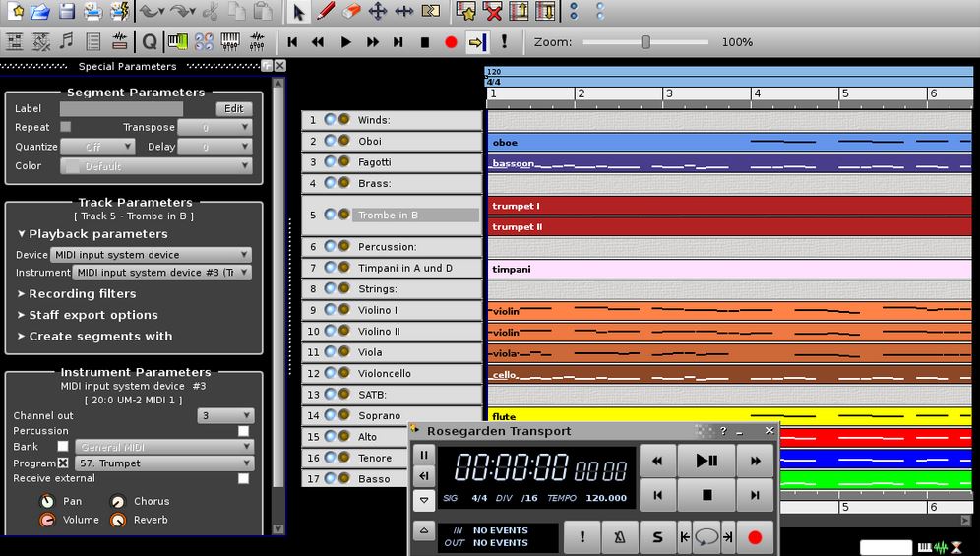Click the Volume knob

(x=47, y=520)
